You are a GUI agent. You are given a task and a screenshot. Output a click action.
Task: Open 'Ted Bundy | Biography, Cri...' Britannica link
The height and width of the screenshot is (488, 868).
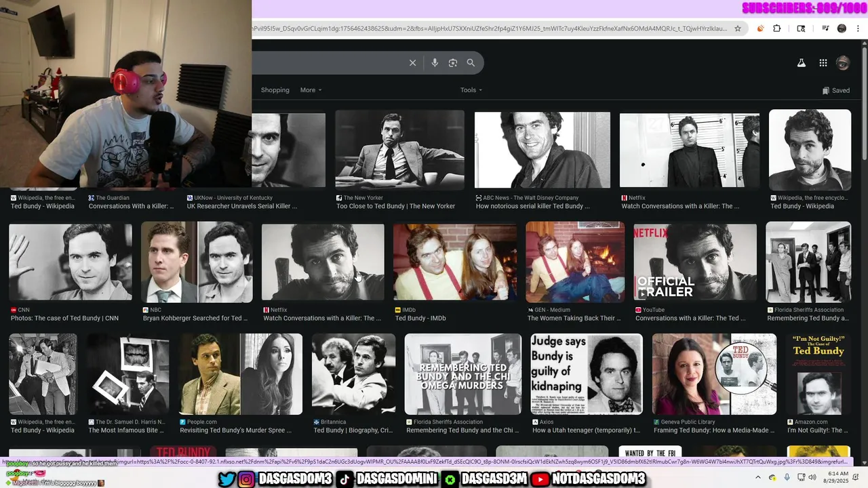pos(353,430)
